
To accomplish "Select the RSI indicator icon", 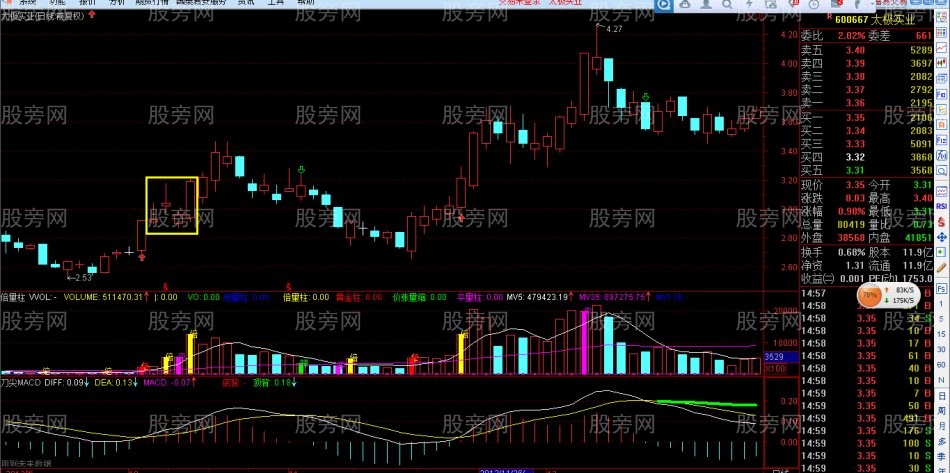I will (942, 207).
